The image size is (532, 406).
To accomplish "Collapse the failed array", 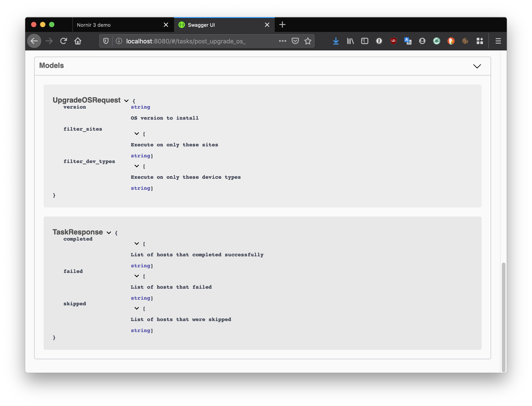I will coord(136,276).
